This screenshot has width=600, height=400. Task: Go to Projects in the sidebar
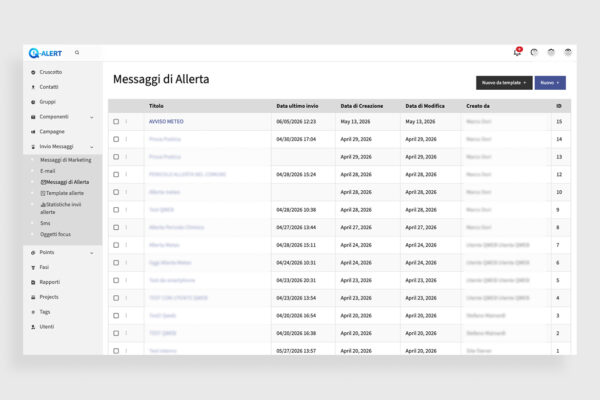tap(49, 297)
